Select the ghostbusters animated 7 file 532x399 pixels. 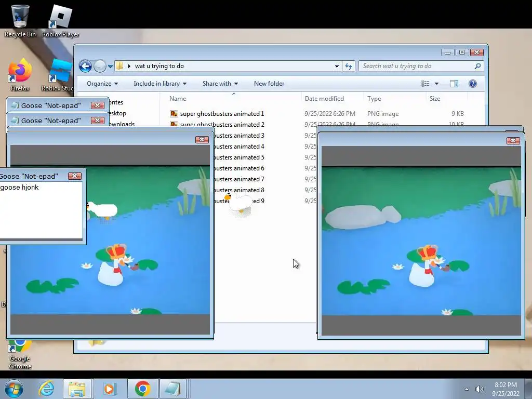(239, 179)
